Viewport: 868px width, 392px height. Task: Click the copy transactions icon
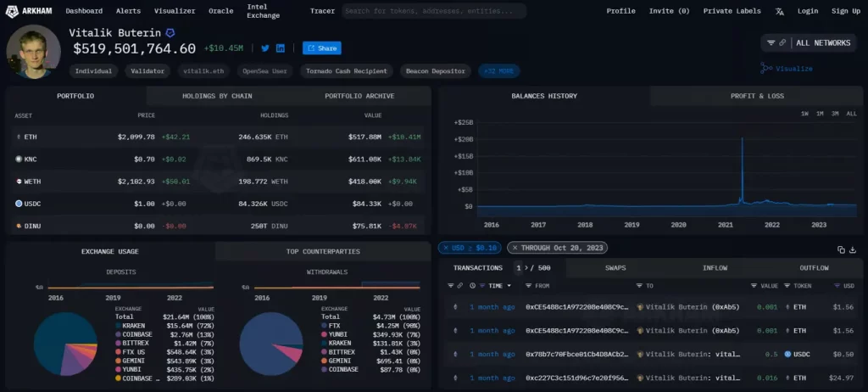point(842,249)
